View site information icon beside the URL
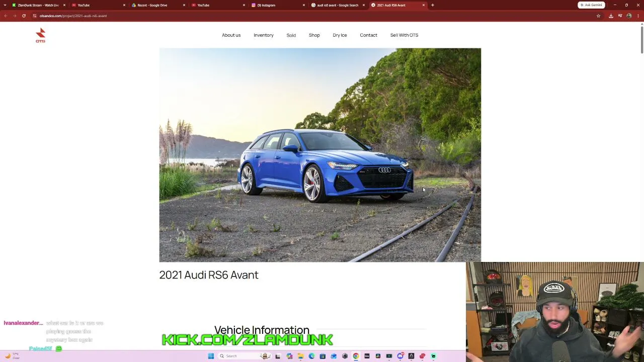 point(34,16)
